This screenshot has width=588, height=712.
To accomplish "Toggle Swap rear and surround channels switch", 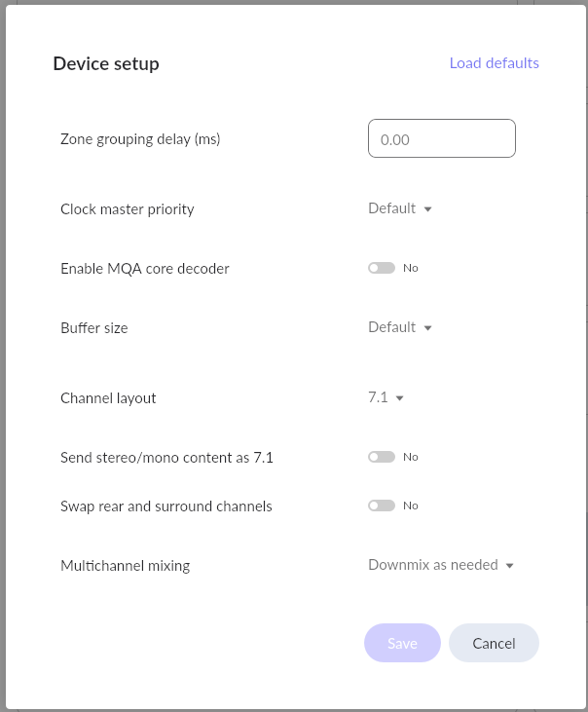I will [x=382, y=506].
